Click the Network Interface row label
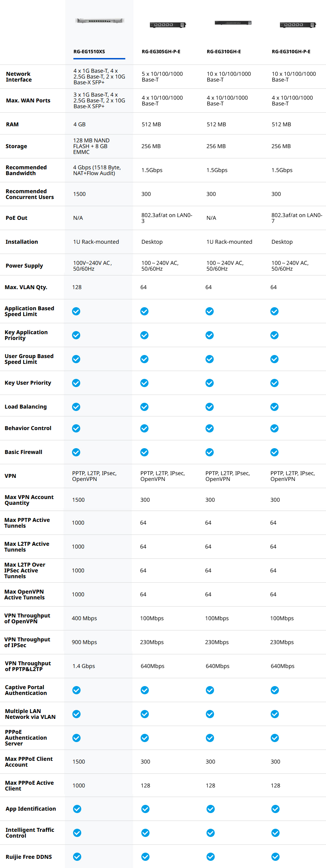Image resolution: width=326 pixels, height=868 pixels. [x=19, y=77]
